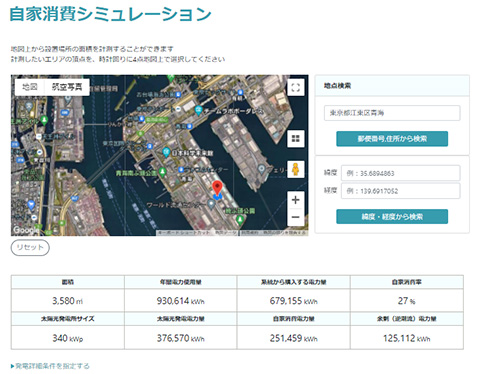Open the map tilt/grid view icon
The width and height of the screenshot is (478, 374).
296,138
